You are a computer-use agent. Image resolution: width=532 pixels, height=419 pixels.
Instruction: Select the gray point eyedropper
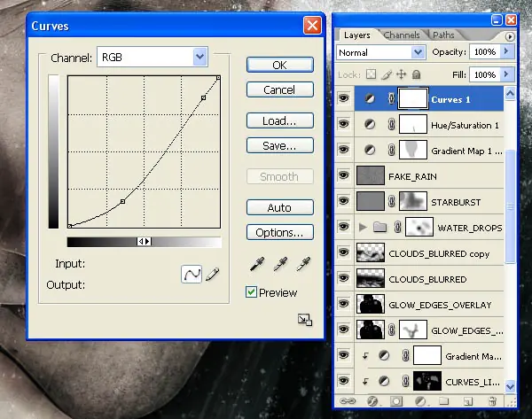280,264
